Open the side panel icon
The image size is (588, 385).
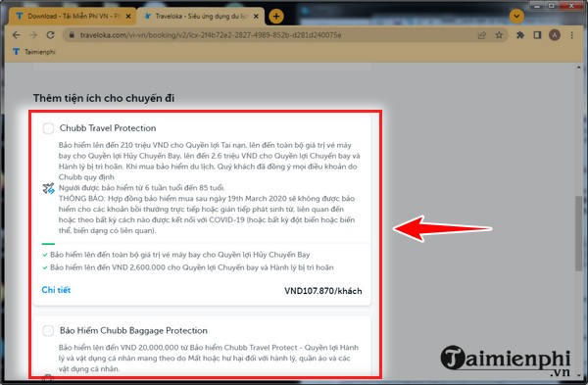coord(537,35)
